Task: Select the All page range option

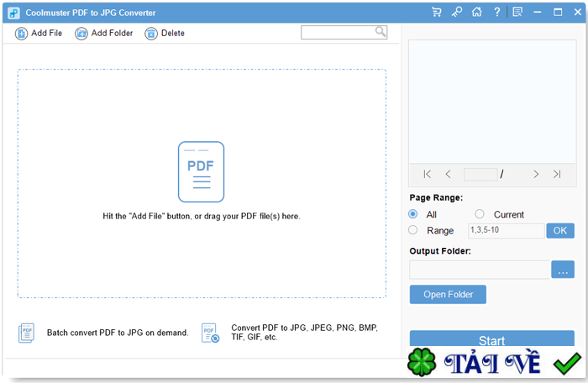Action: pyautogui.click(x=413, y=214)
